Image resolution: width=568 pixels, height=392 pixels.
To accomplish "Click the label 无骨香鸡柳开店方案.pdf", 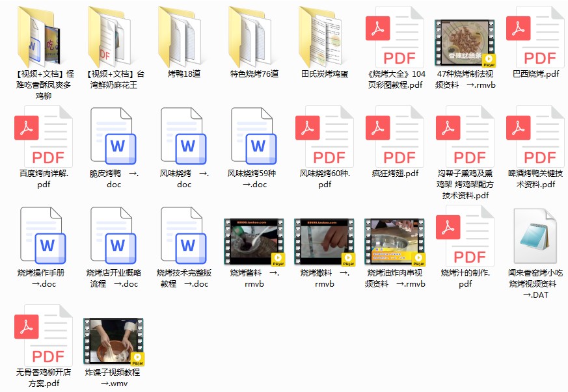I will click(x=44, y=378).
